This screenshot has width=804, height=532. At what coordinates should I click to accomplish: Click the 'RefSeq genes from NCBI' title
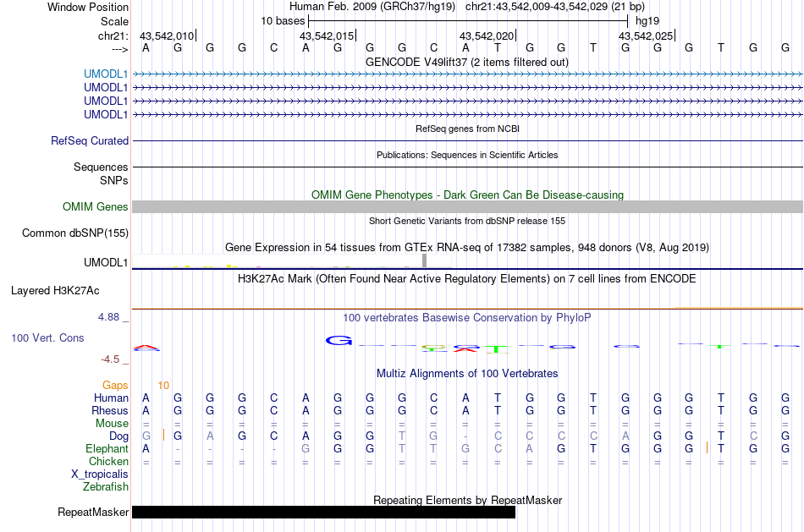tap(468, 129)
